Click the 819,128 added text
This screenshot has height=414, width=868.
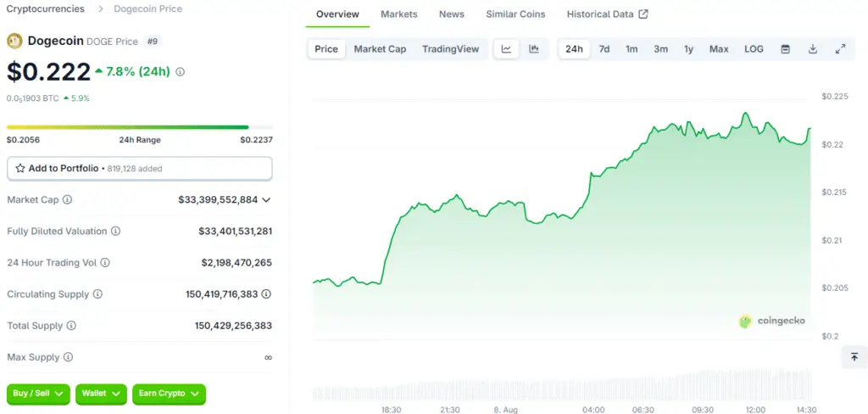[x=135, y=169]
